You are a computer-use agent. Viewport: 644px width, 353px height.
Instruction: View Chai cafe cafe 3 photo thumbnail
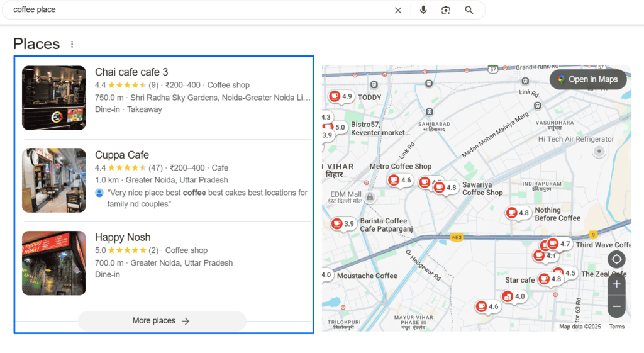[54, 98]
